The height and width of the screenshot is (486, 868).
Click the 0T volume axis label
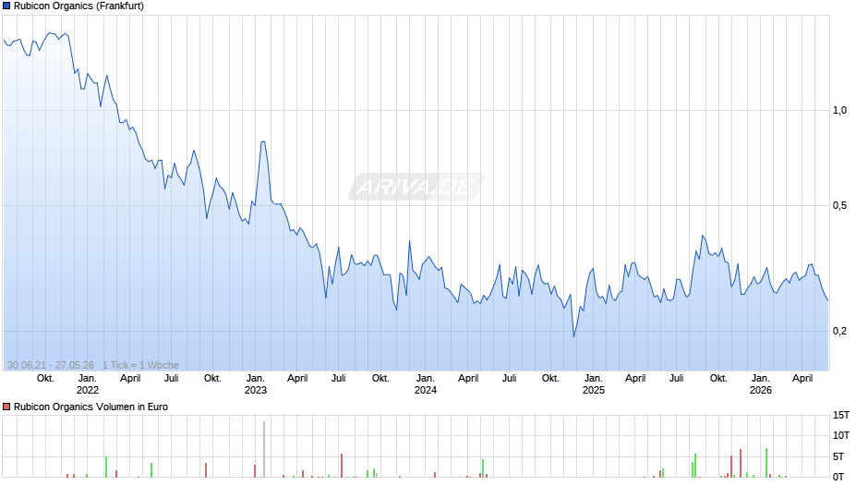click(x=838, y=477)
